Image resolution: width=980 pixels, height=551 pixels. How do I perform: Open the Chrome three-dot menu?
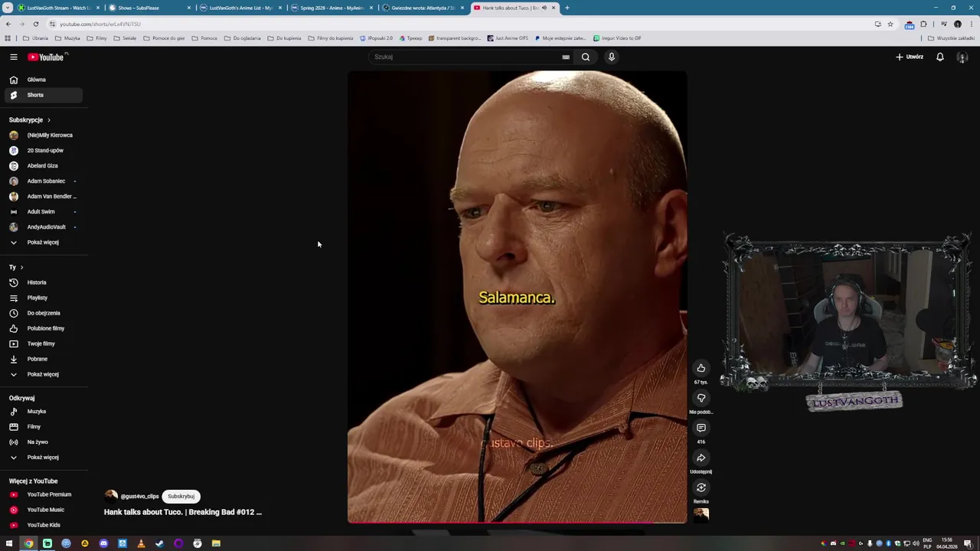pyautogui.click(x=971, y=24)
